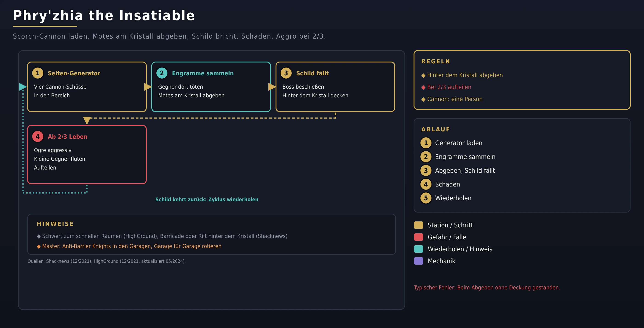Click the ABLAUF panel heading
644x328 pixels.
[x=436, y=129]
